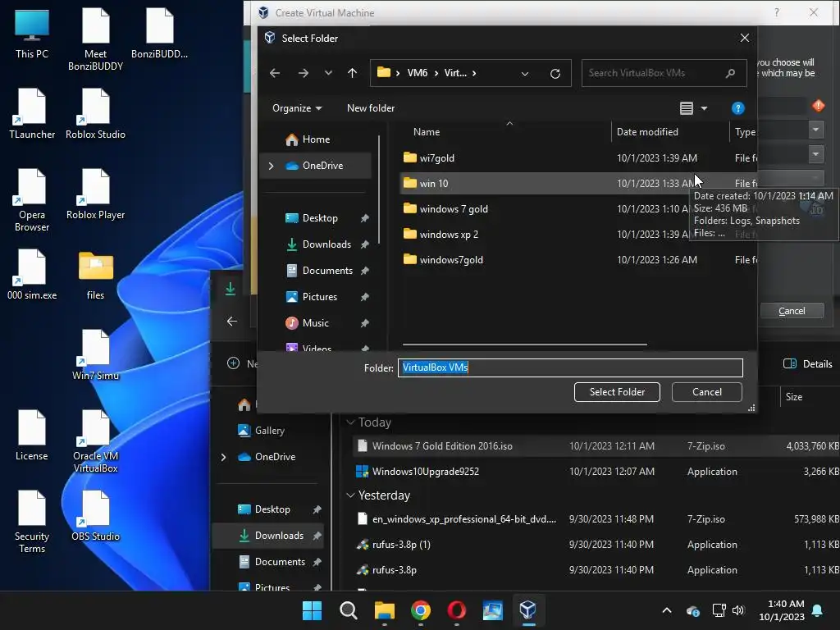Switch to VirtualBox in taskbar
Screen dimensions: 840x630
click(x=528, y=610)
